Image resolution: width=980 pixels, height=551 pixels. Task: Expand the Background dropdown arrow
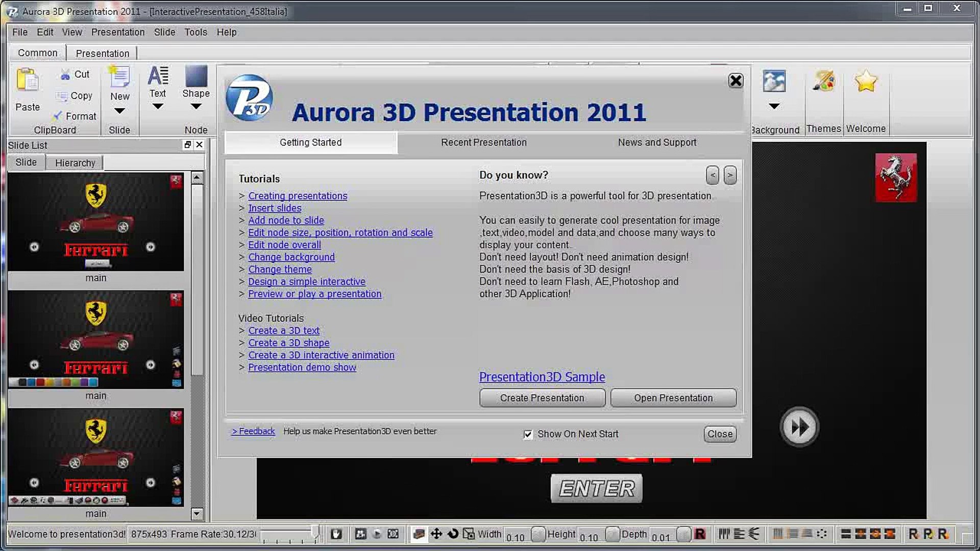click(x=774, y=107)
